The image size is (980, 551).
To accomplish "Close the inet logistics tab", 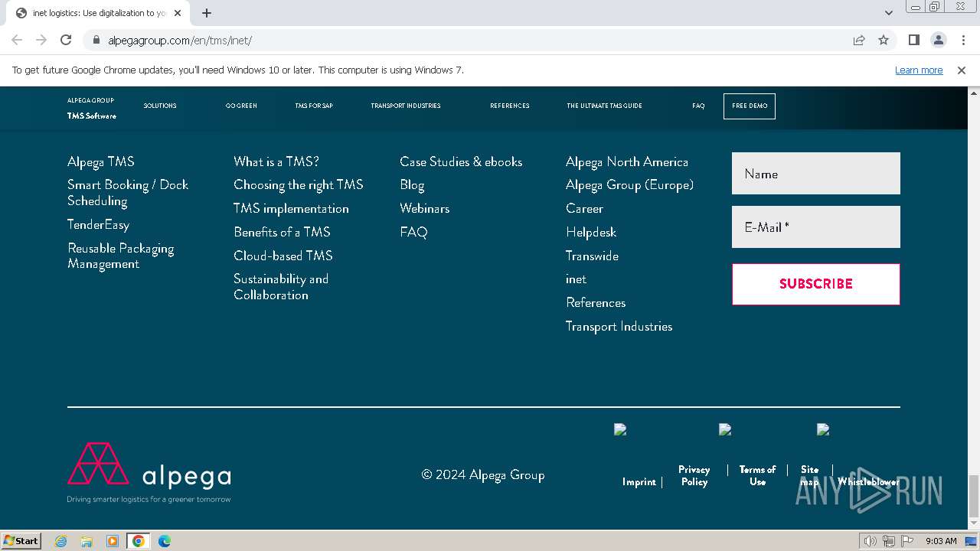I will [178, 13].
